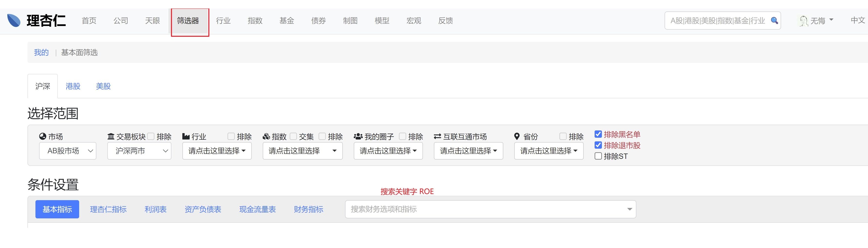Click the 搜索财务选项和指标 search field
This screenshot has width=868, height=248.
pyautogui.click(x=485, y=209)
